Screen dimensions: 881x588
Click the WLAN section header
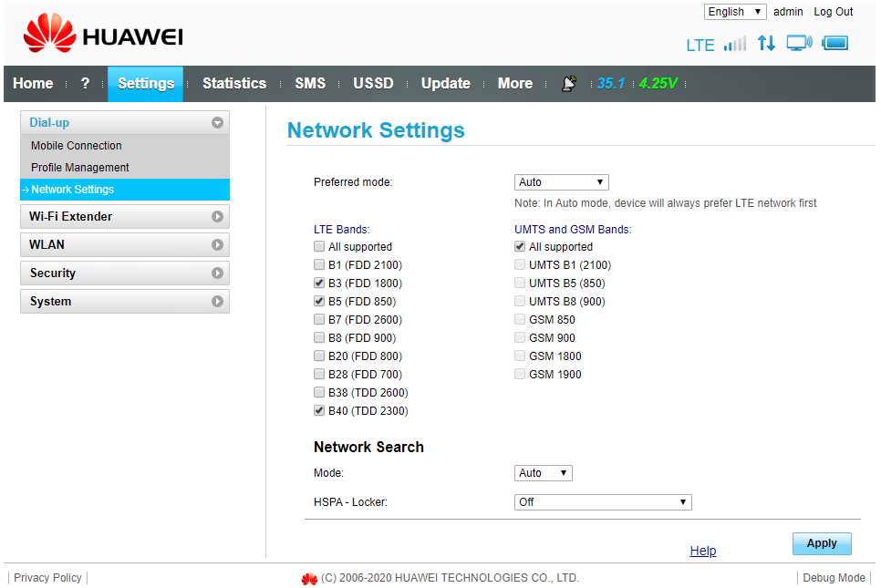(x=125, y=245)
